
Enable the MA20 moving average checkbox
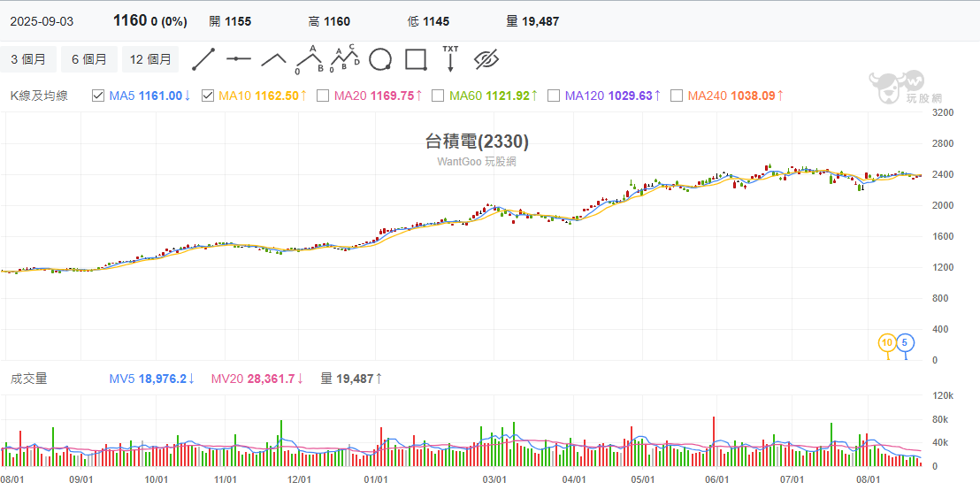click(x=323, y=96)
